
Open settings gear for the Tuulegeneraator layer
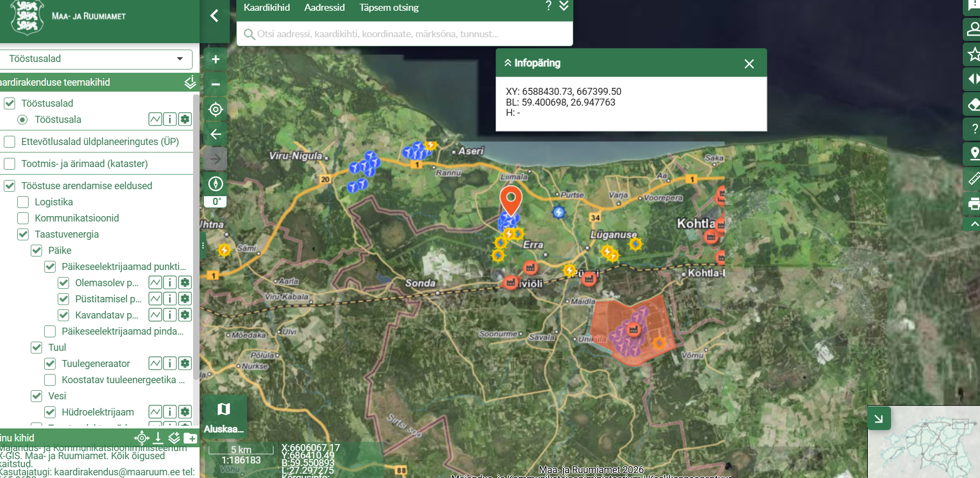click(x=185, y=364)
